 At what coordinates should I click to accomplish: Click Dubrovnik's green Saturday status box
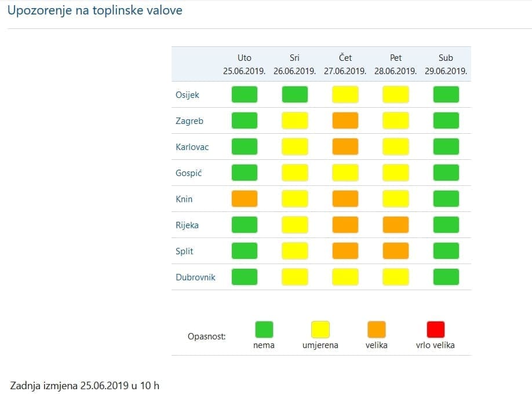click(446, 277)
